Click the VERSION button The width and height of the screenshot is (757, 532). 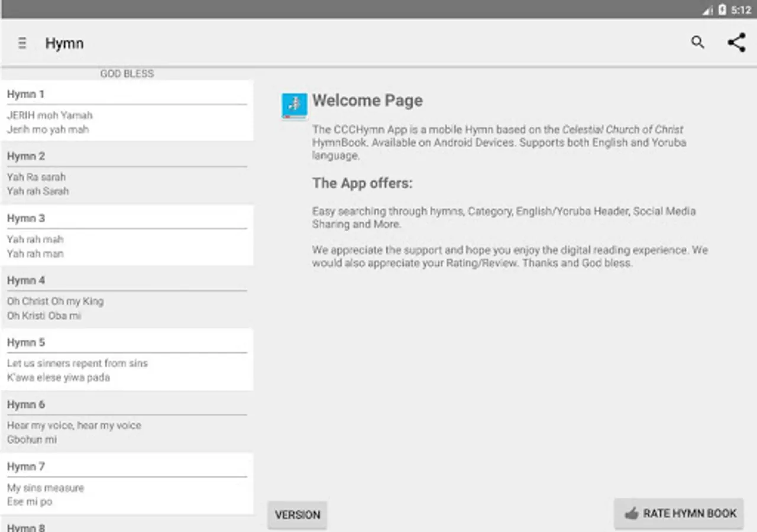point(297,515)
